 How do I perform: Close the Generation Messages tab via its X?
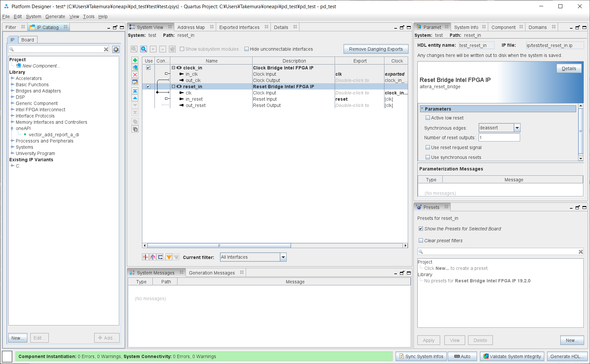coord(242,273)
